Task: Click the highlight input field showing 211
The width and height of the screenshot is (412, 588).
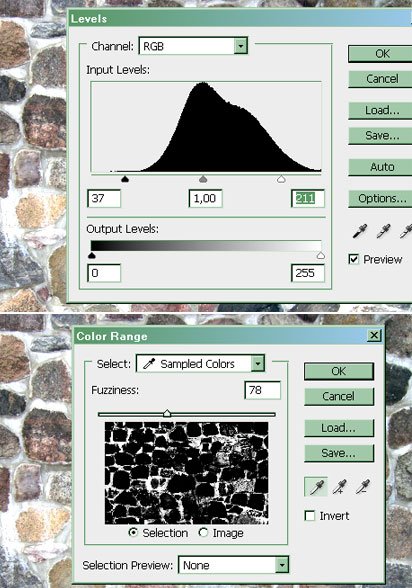Action: tap(308, 198)
